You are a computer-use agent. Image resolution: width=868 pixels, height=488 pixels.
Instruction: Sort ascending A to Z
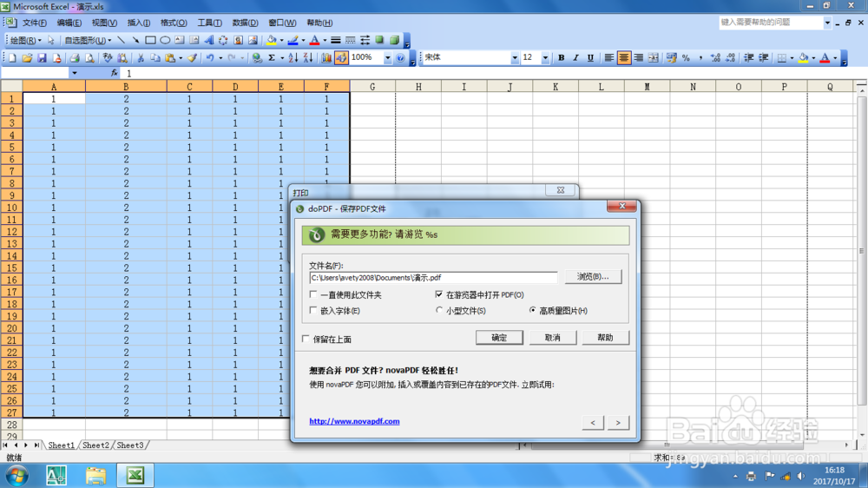pos(293,57)
